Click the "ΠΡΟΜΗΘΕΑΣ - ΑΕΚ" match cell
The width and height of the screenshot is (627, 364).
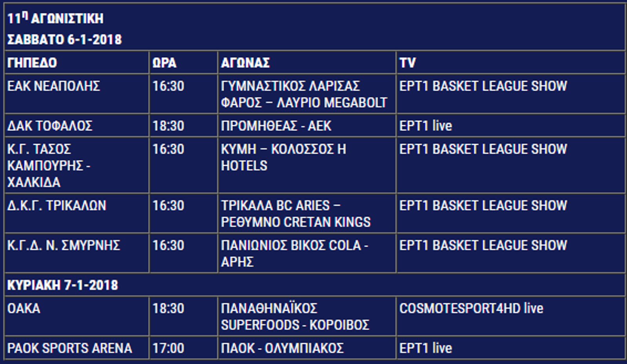(x=276, y=126)
